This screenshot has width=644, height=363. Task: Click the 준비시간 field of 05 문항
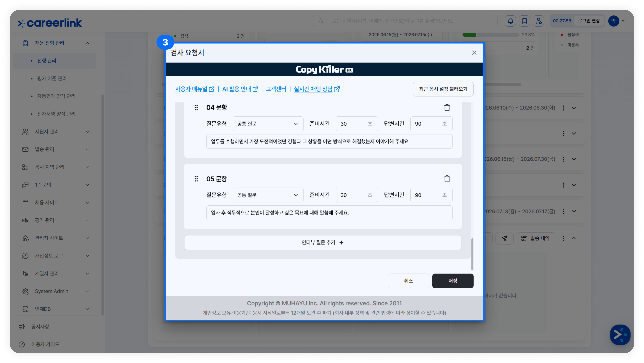coord(356,195)
